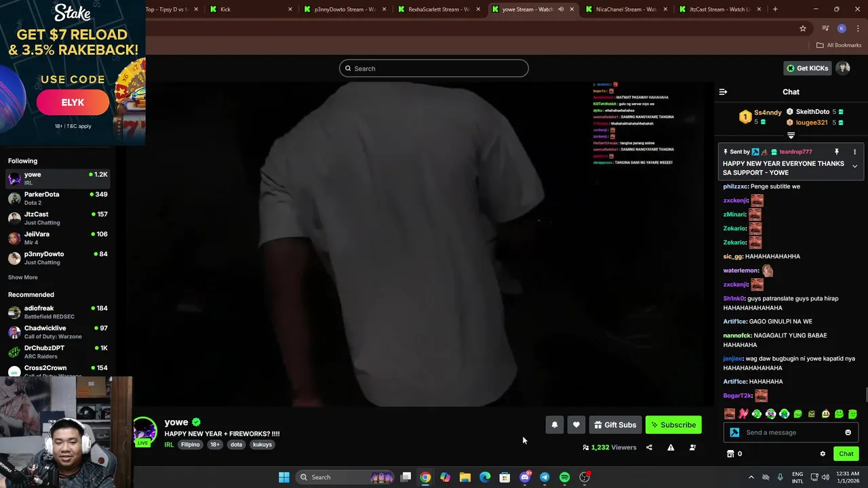Open Chrome media control icon
This screenshot has height=488, width=868.
pyautogui.click(x=825, y=28)
